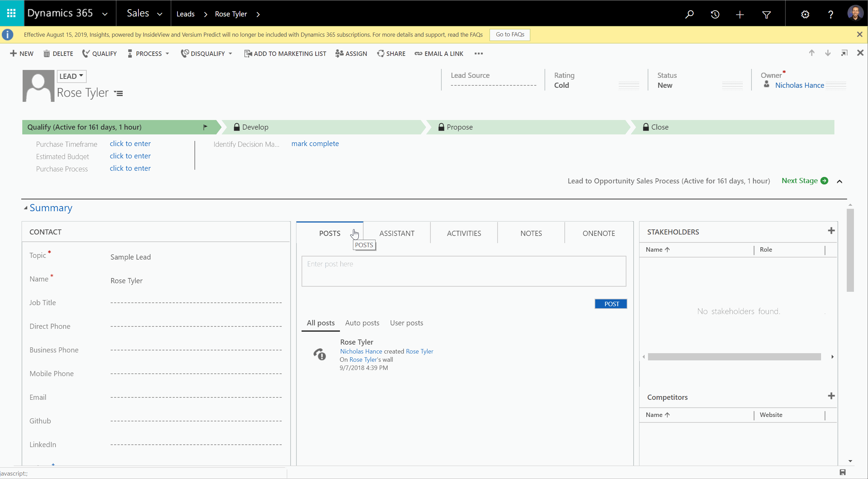Click the search magnifier icon
The image size is (868, 479).
[x=689, y=14]
